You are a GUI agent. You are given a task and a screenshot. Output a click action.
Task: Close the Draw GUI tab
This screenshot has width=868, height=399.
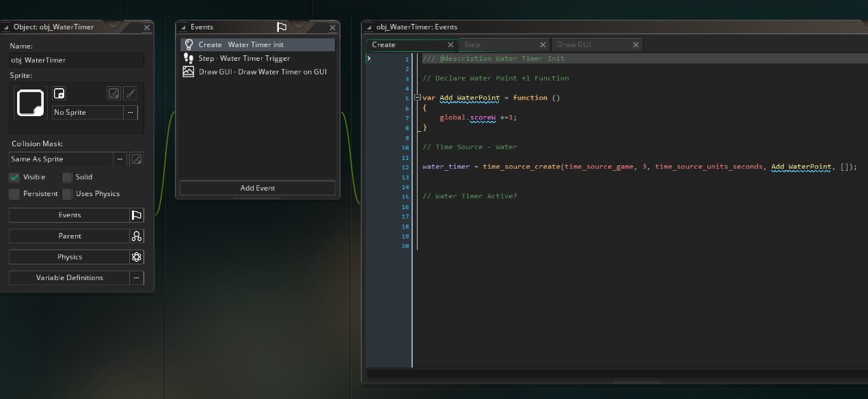coord(636,45)
